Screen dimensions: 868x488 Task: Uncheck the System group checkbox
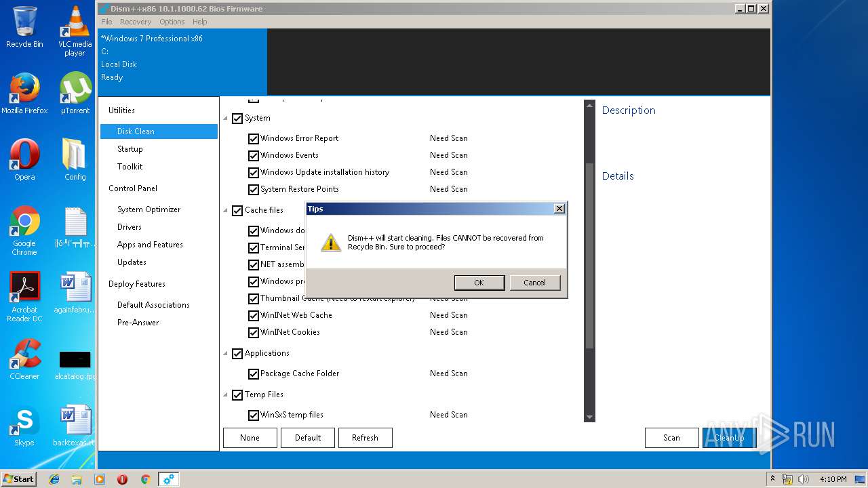pyautogui.click(x=237, y=119)
